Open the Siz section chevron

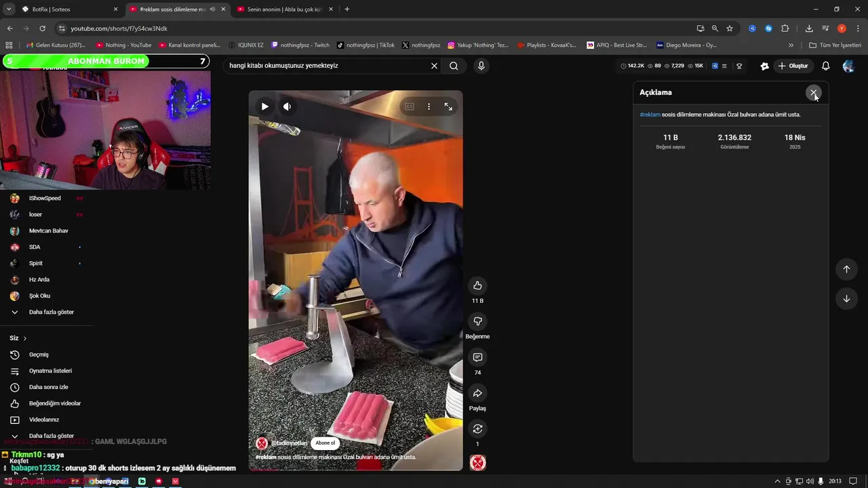[x=25, y=338]
